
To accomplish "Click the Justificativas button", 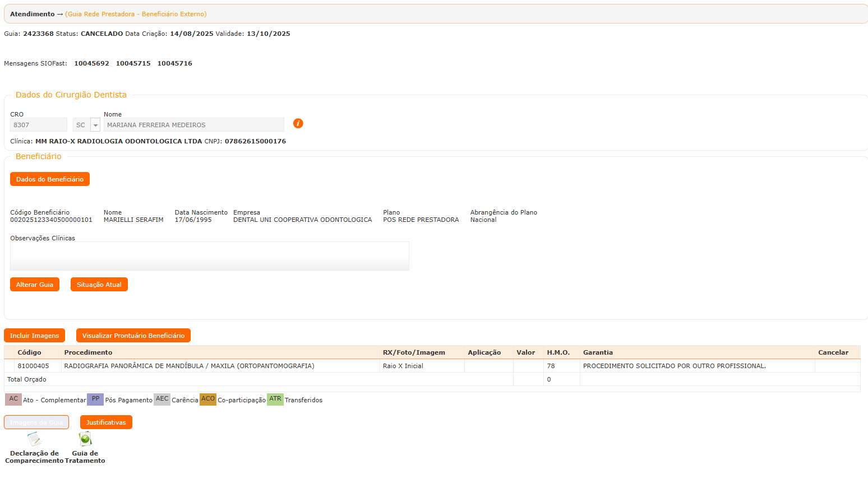I will click(106, 422).
